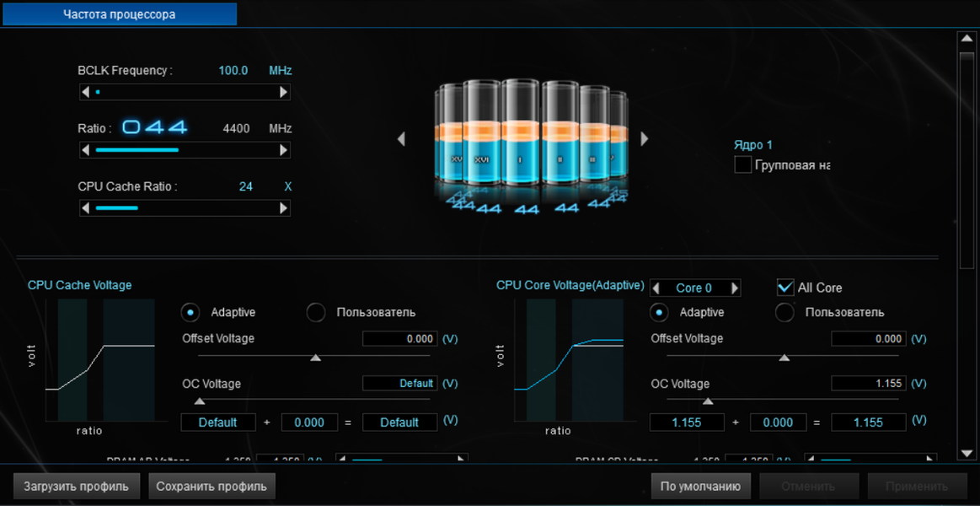Select Adaptive mode for CPU Core Voltage

pos(660,312)
